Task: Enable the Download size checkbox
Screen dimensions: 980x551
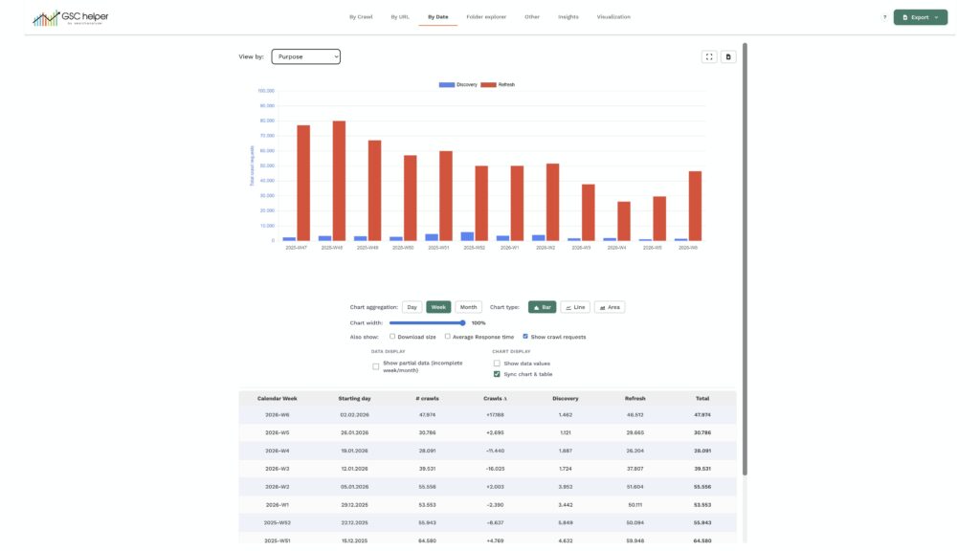Action: 392,337
